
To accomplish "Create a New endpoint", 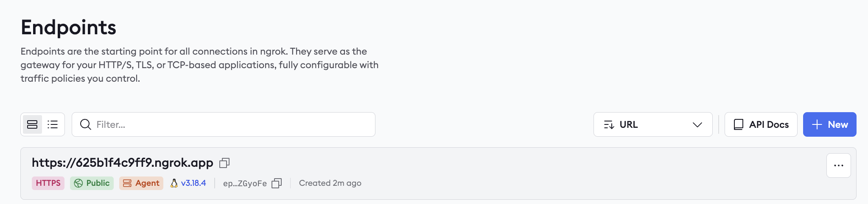I will click(830, 124).
